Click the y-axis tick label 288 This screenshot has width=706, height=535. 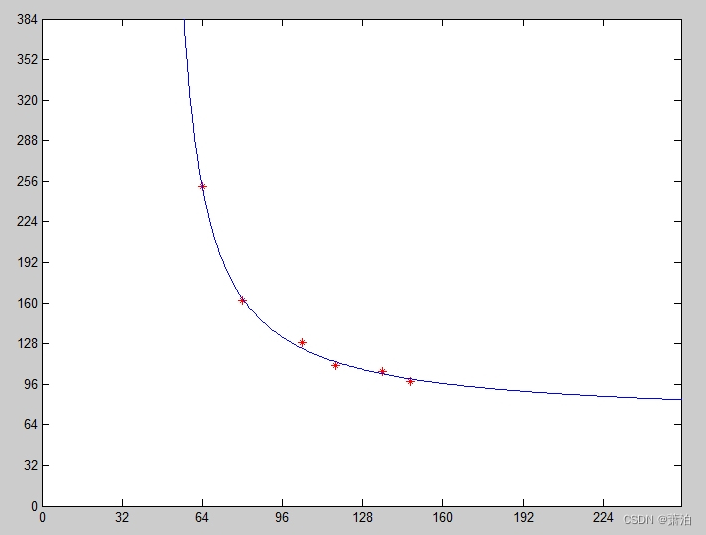[x=27, y=141]
